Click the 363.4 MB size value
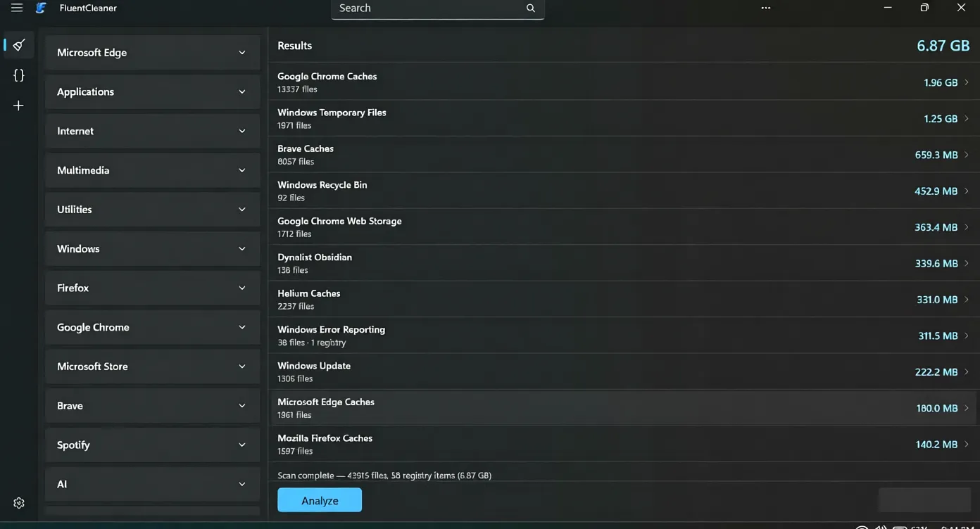This screenshot has height=529, width=980. coord(936,227)
